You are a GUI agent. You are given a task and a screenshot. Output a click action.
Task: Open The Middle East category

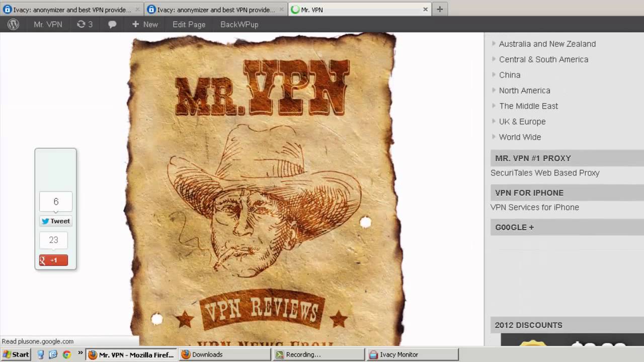pos(528,106)
